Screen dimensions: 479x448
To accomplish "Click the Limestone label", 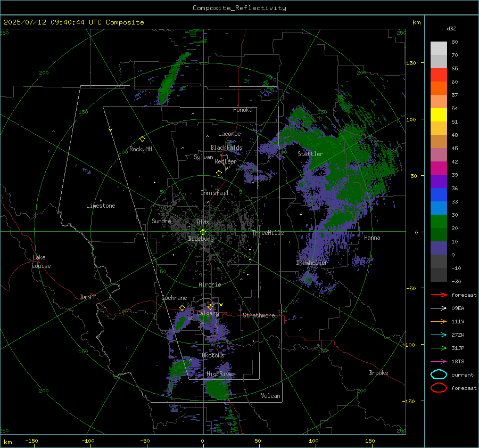I will coord(101,206).
